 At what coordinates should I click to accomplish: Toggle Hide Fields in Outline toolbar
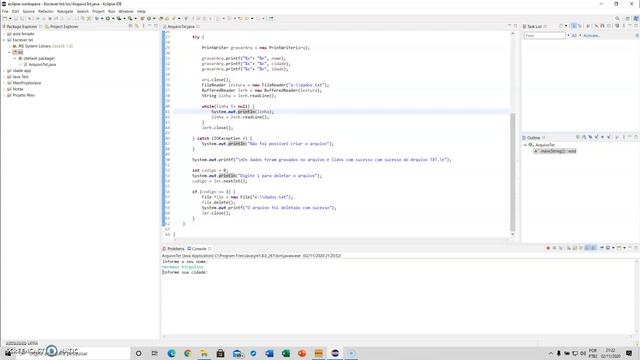[x=590, y=137]
